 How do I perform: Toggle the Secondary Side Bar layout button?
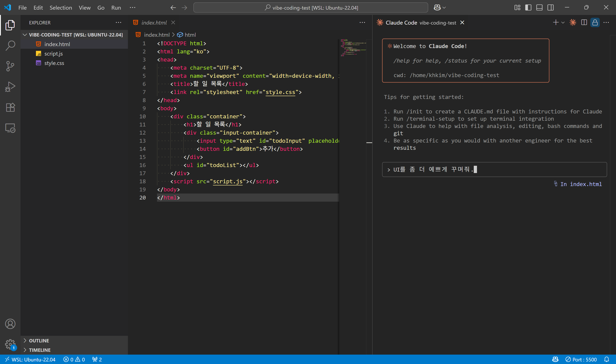(551, 8)
